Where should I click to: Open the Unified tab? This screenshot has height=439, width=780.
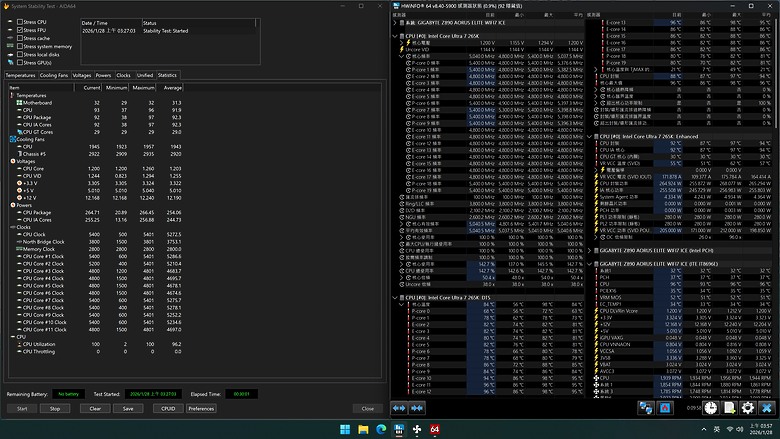(x=145, y=75)
